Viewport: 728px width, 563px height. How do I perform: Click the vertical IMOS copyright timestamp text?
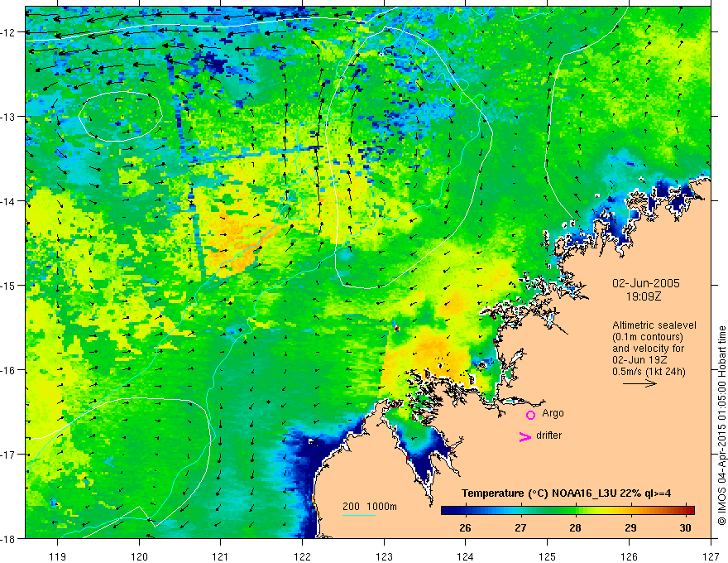pyautogui.click(x=721, y=426)
